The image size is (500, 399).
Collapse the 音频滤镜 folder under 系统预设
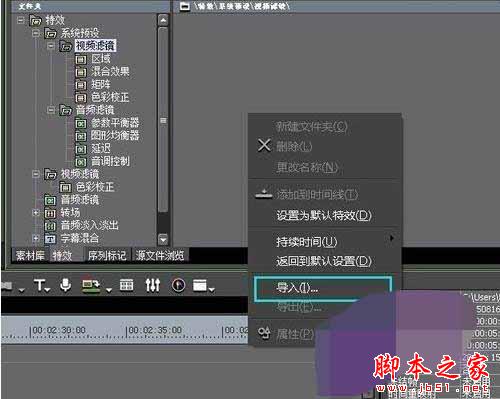tap(51, 110)
